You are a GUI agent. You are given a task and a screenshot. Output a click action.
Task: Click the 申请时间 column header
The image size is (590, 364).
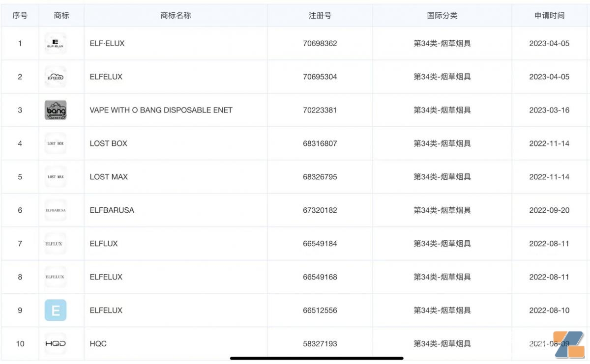click(x=549, y=15)
